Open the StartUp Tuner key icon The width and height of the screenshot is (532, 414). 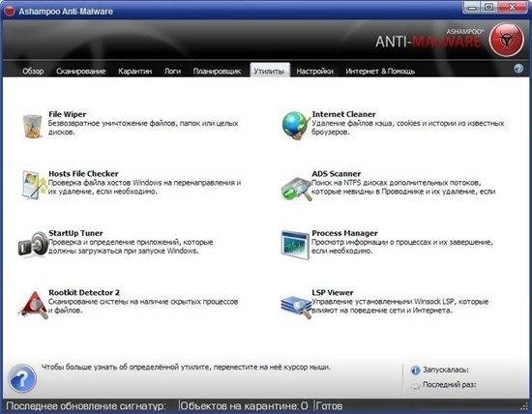[33, 244]
